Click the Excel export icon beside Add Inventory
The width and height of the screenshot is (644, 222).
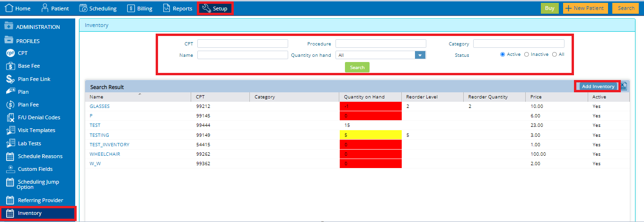tap(623, 86)
